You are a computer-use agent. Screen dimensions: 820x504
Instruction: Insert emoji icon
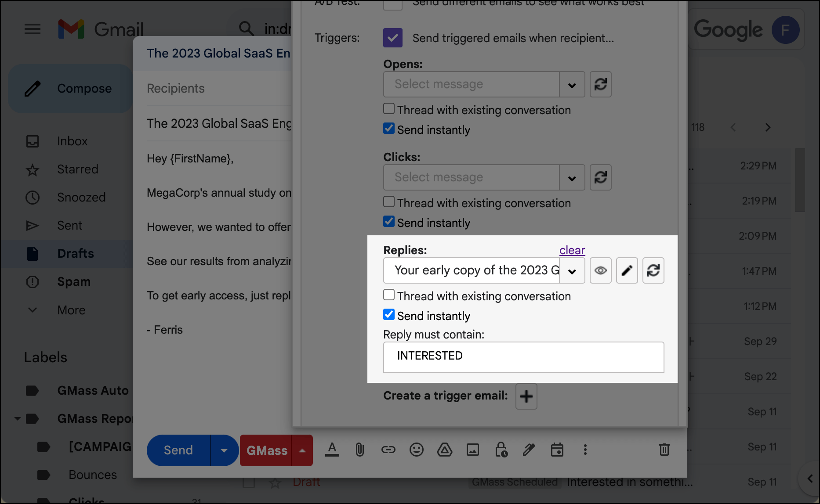(x=417, y=450)
